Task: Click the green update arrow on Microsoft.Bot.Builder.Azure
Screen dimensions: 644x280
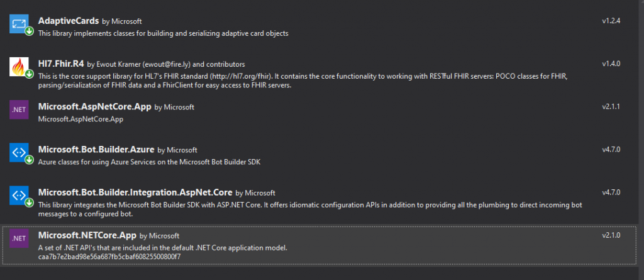Action: [x=29, y=160]
